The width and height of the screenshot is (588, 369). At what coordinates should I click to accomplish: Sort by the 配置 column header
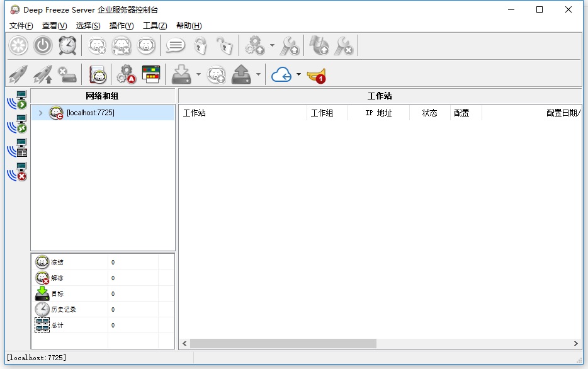click(466, 113)
